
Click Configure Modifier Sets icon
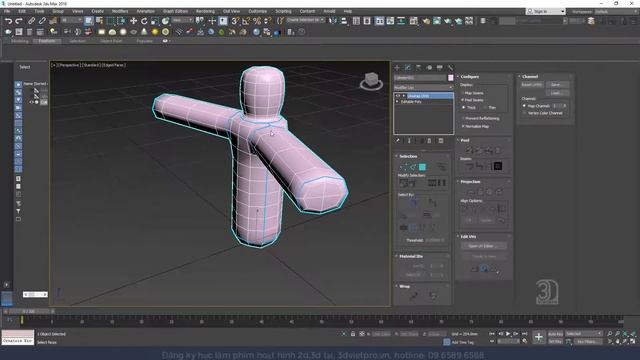[441, 141]
